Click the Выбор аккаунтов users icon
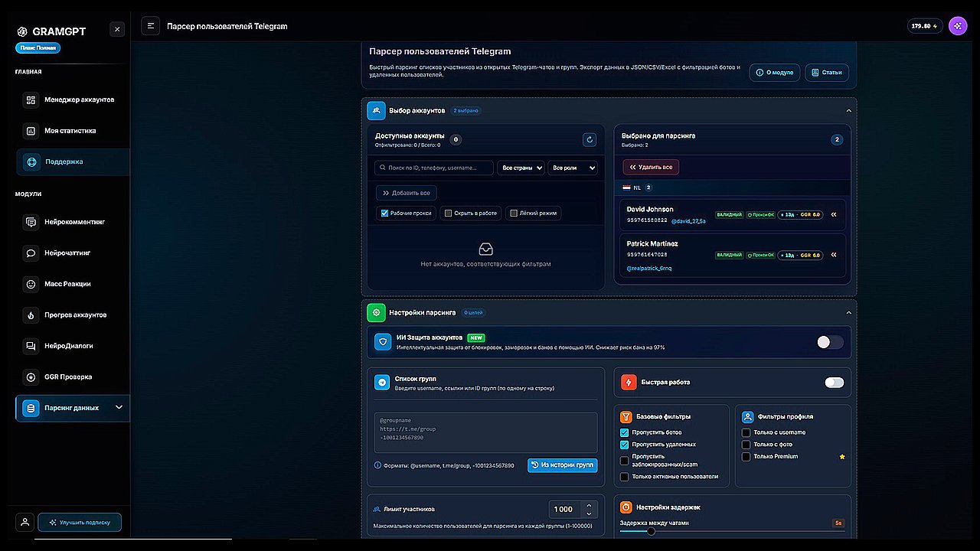Image resolution: width=980 pixels, height=551 pixels. point(376,110)
